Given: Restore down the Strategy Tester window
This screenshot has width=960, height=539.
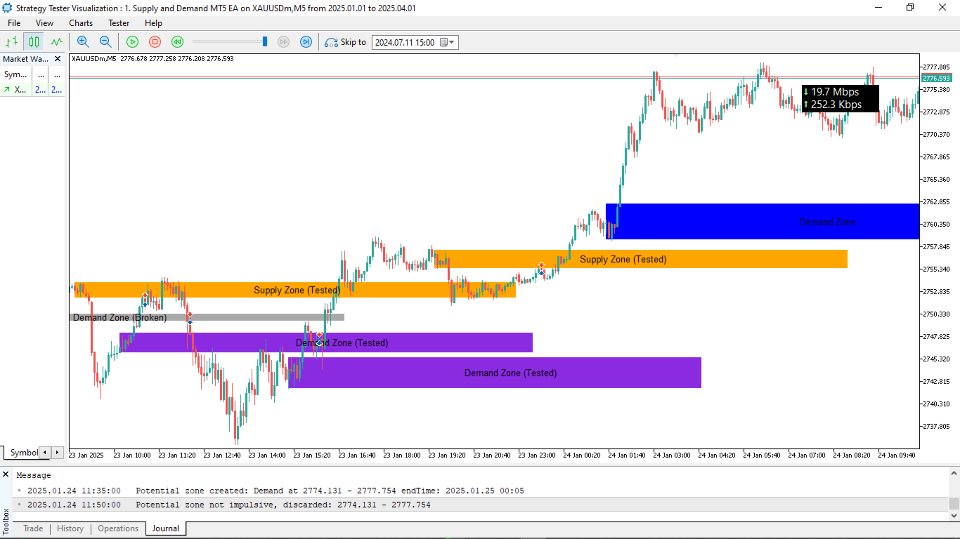Looking at the screenshot, I should pyautogui.click(x=910, y=7).
